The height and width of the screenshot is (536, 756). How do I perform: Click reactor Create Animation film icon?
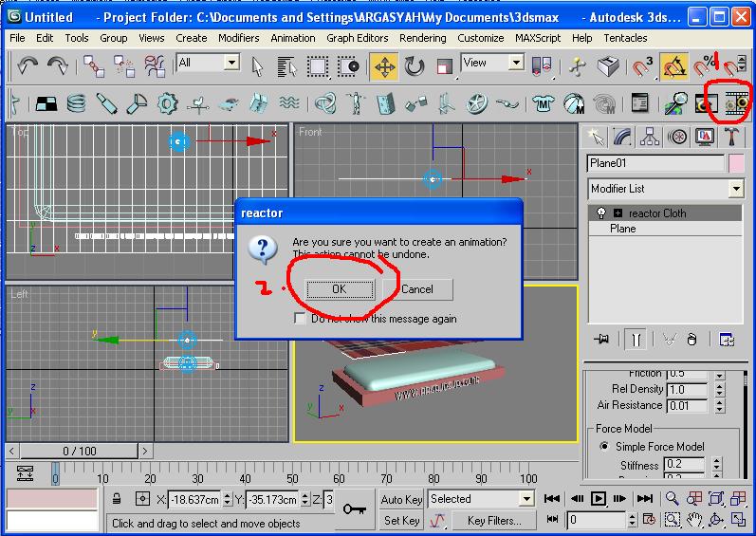pyautogui.click(x=737, y=103)
